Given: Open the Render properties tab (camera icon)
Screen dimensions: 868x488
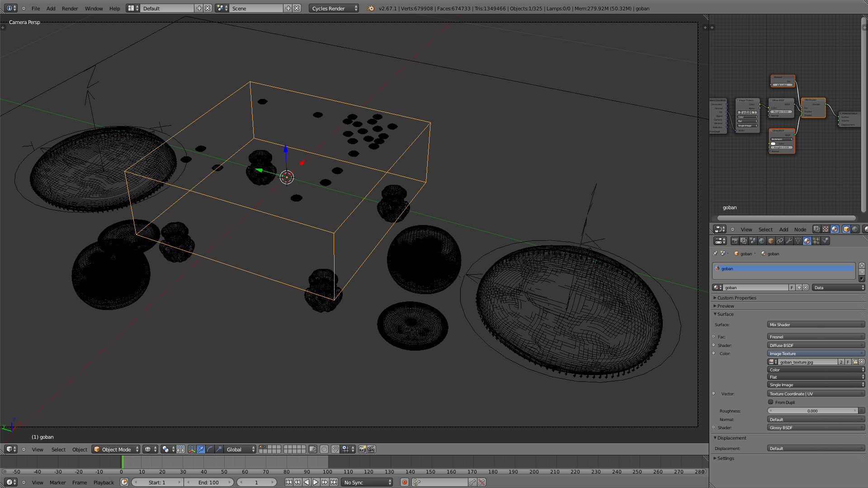Looking at the screenshot, I should point(735,241).
